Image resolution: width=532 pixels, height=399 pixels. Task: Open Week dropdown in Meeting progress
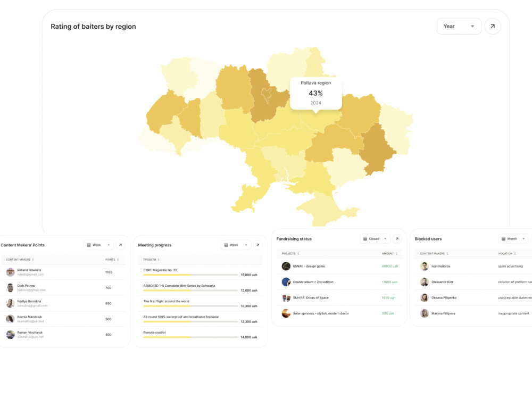pos(236,245)
